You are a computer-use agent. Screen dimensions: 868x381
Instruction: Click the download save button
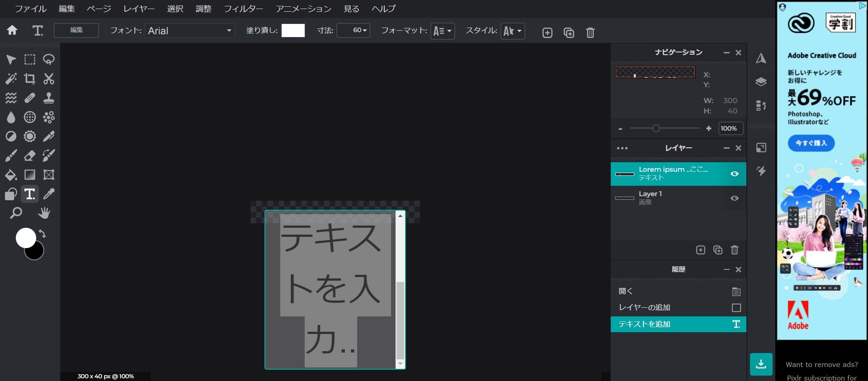point(761,364)
